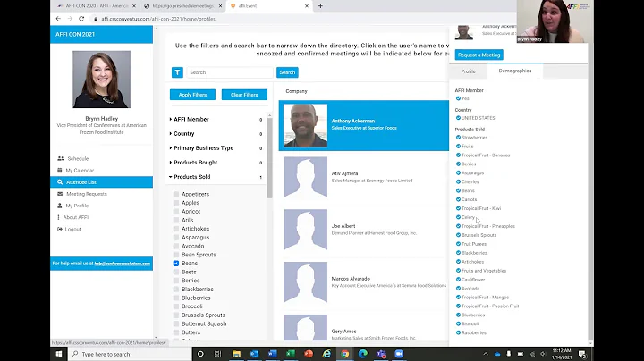Screen dimensions: 644x361
Task: Click Brynn Hadley's profile photo
Action: pos(101,80)
